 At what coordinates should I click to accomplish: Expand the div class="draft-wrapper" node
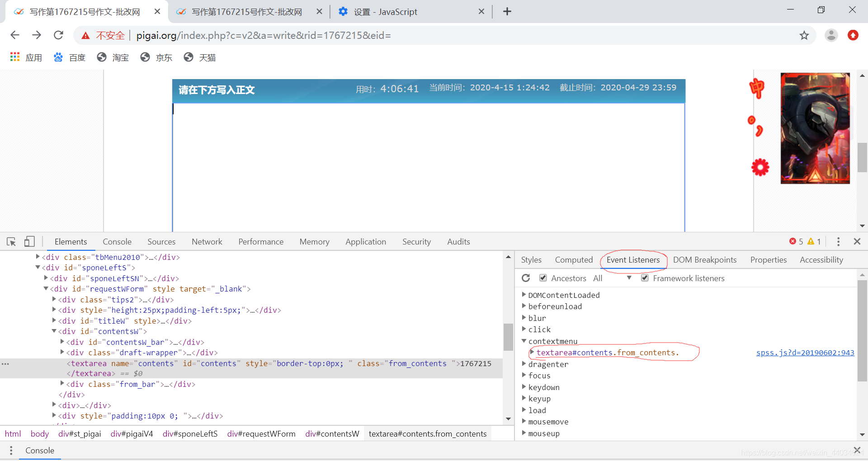click(x=62, y=352)
